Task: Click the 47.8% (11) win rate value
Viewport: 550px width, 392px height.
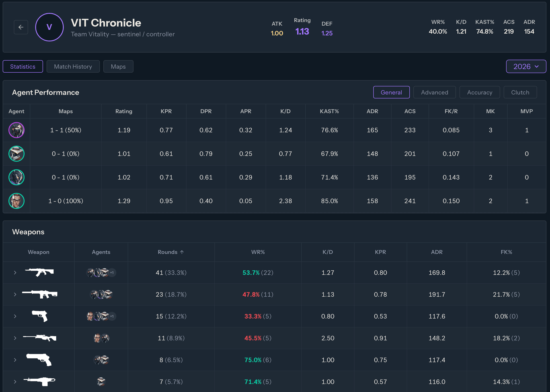Action: point(258,294)
